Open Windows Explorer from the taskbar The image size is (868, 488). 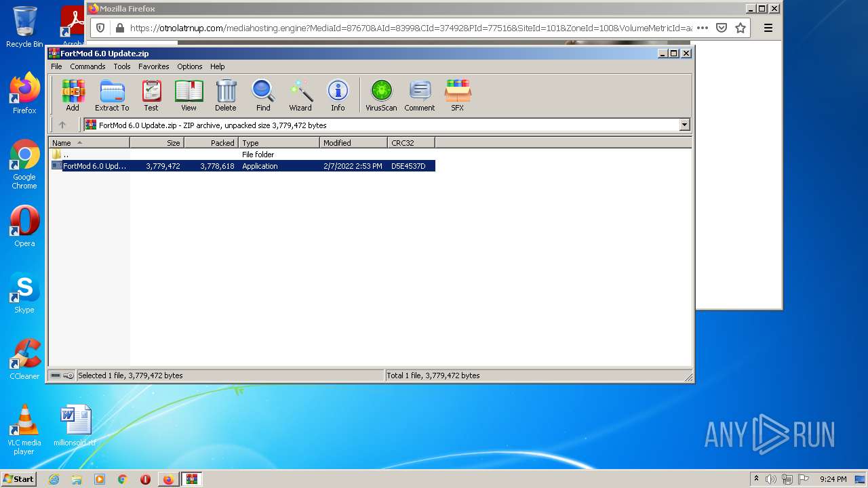pyautogui.click(x=77, y=479)
